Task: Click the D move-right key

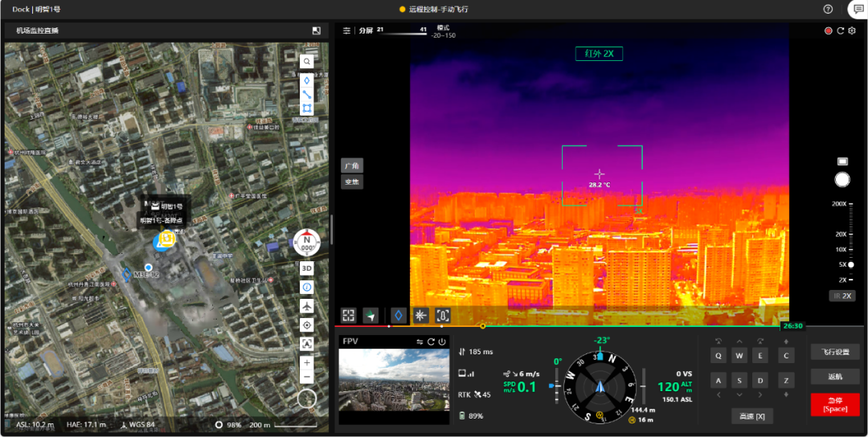Action: click(x=760, y=380)
